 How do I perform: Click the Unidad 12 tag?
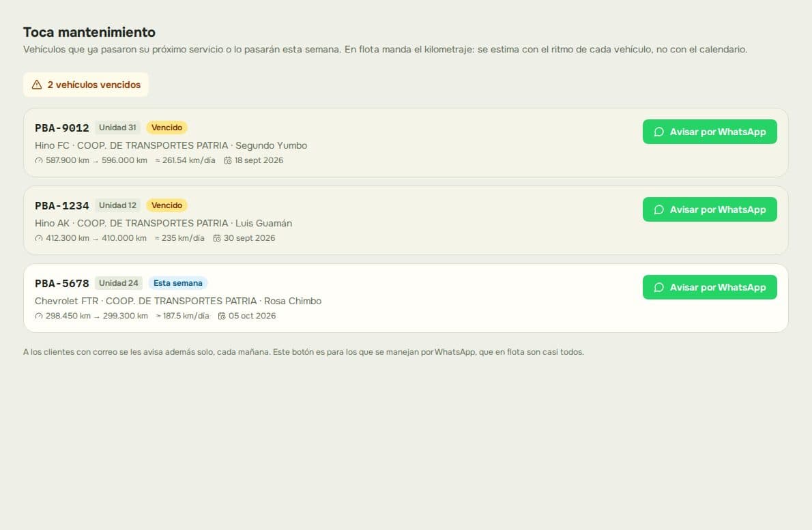click(x=117, y=205)
